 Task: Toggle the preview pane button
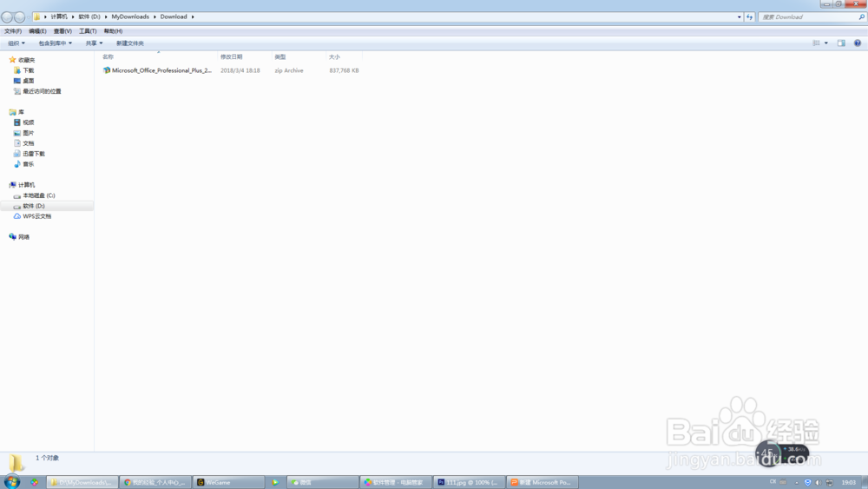tap(841, 43)
